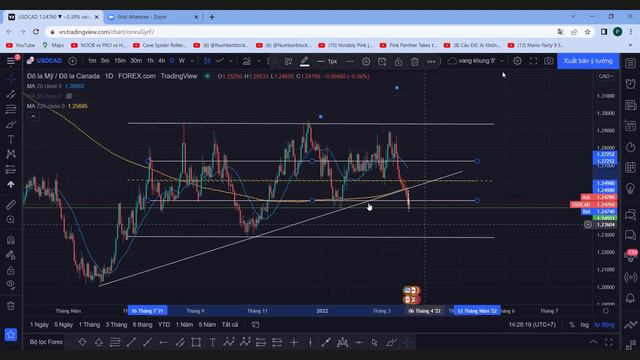640x360 pixels.
Task: Open the TradingView hamburger menu
Action: click(x=11, y=61)
